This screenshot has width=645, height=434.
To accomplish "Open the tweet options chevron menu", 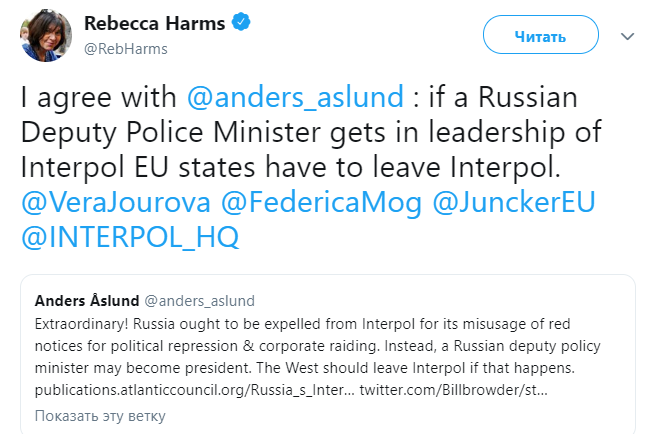I will tap(627, 36).
